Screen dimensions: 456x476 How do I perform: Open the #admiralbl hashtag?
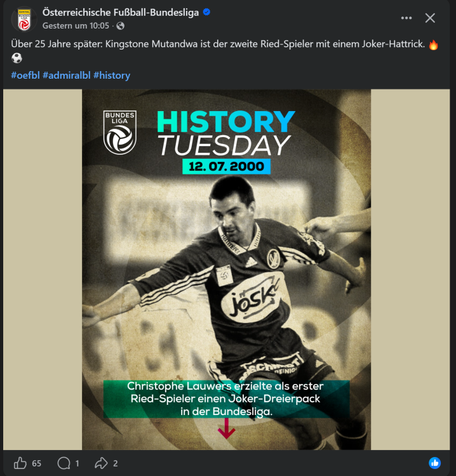coord(67,76)
